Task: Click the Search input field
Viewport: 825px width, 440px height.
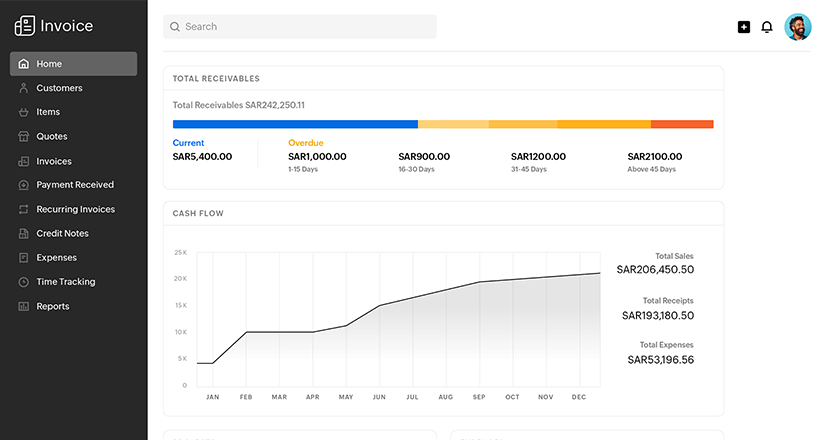Action: click(x=300, y=27)
